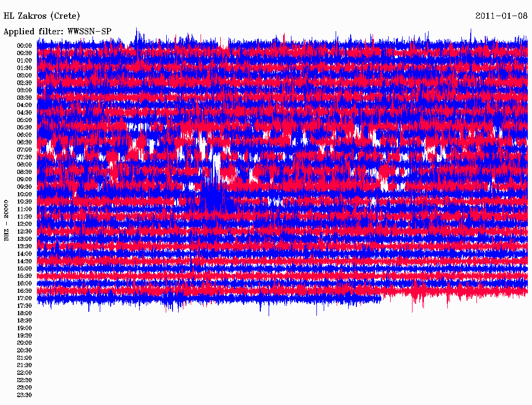Screen dimensions: 532x405
Task: Select the 10:00 time label
Action: point(24,194)
